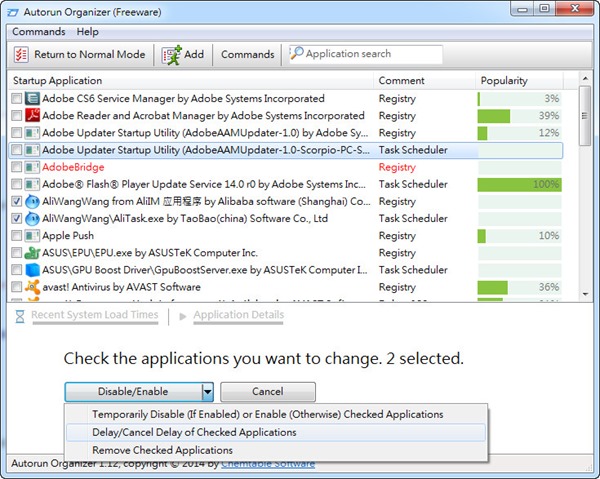
Task: Choose Temporarily Disable or Enable Checked Applications
Action: [276, 414]
